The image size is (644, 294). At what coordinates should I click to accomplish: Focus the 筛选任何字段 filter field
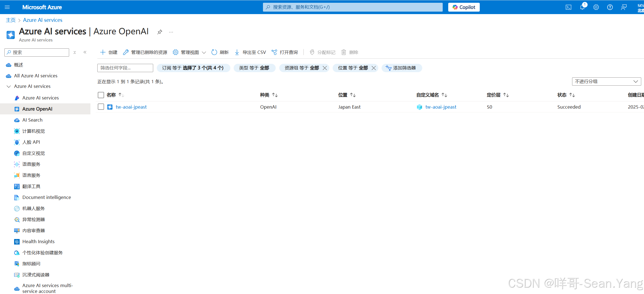(125, 68)
